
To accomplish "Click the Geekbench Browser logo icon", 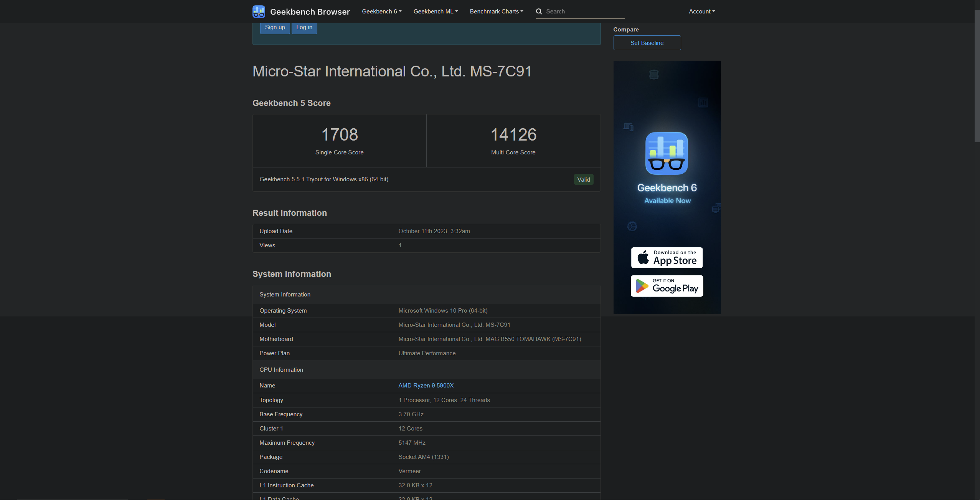I will click(x=259, y=12).
